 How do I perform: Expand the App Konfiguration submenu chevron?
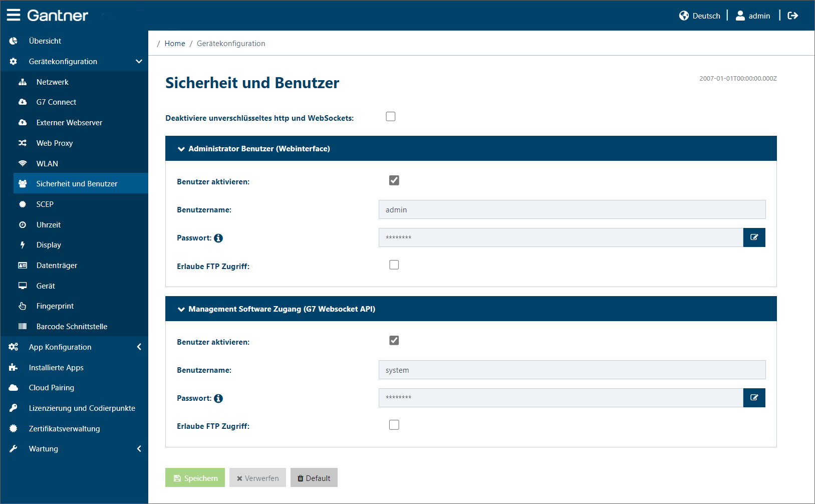coord(139,347)
